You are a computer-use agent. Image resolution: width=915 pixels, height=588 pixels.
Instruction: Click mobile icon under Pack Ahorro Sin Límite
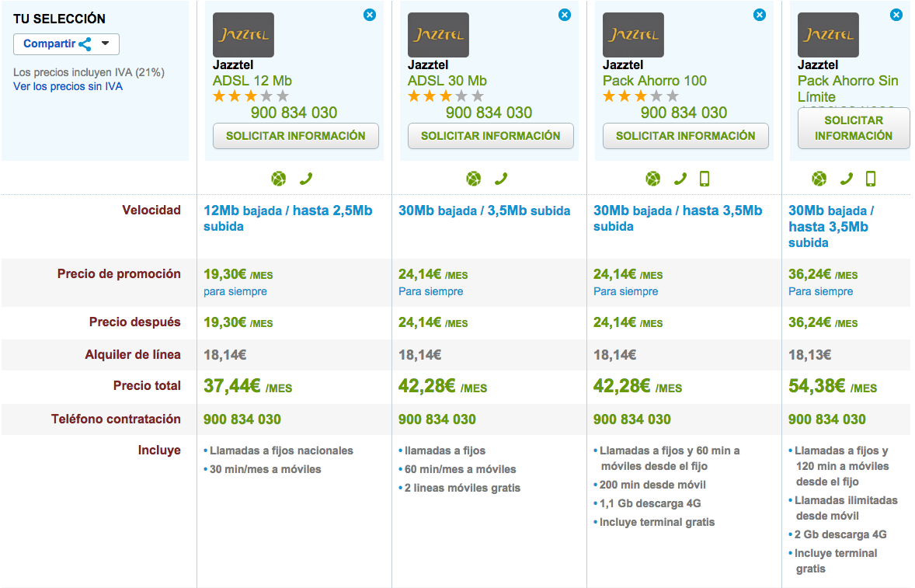pos(871,179)
